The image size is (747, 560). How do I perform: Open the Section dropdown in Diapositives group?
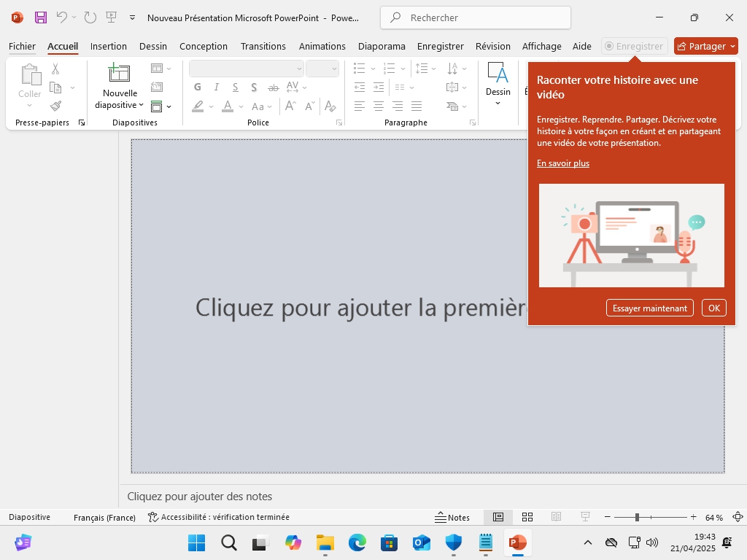160,106
